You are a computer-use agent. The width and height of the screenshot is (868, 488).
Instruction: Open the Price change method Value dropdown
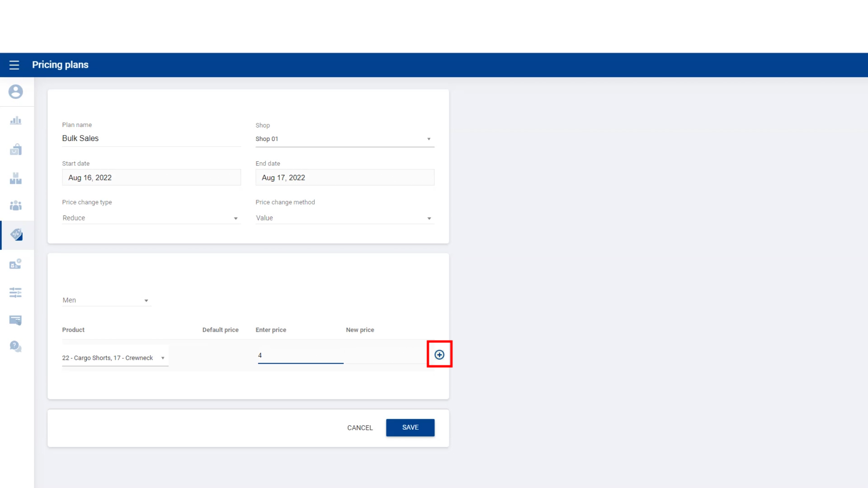tap(344, 218)
